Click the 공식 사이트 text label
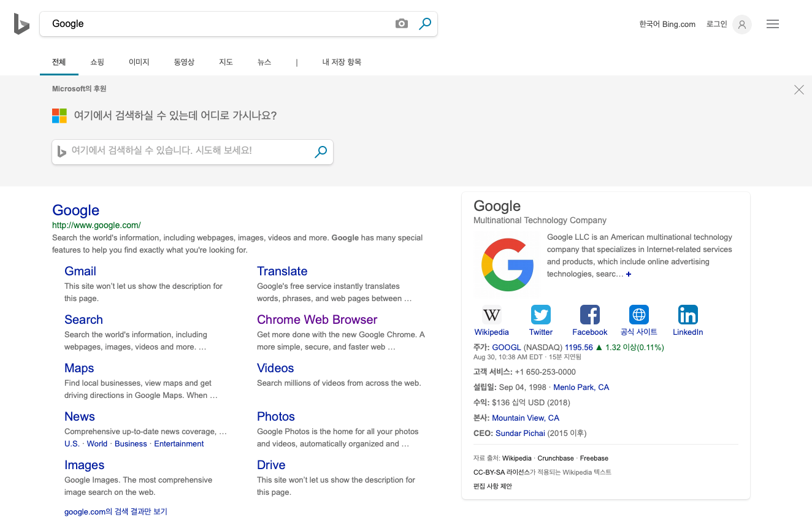The image size is (812, 528). (639, 332)
